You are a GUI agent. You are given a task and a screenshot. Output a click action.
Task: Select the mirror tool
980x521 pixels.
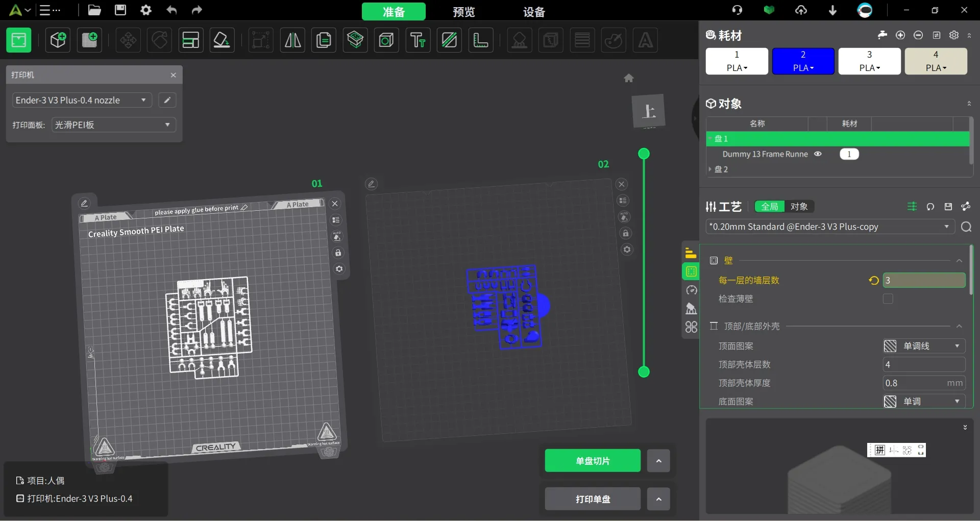pos(292,40)
